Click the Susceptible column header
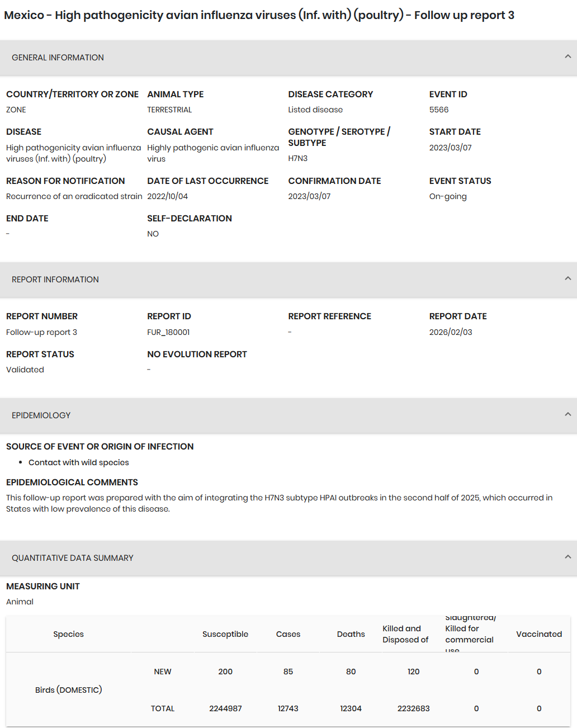The image size is (577, 728). click(225, 634)
